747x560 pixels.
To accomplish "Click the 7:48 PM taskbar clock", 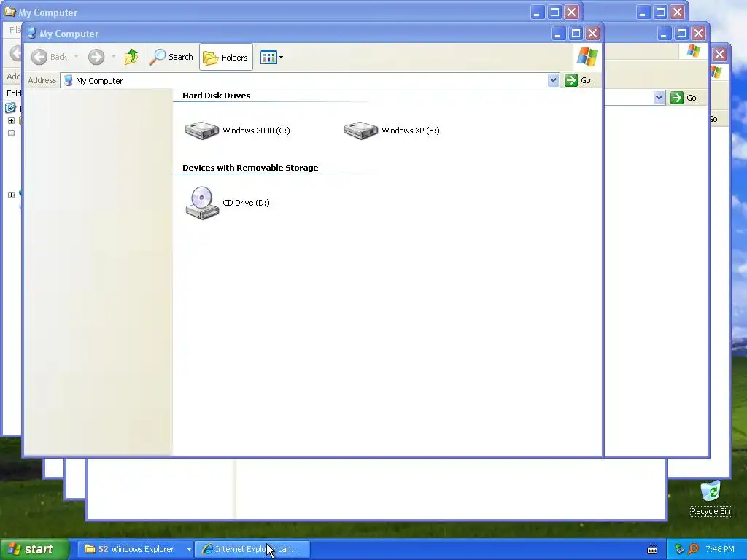I will coord(720,549).
